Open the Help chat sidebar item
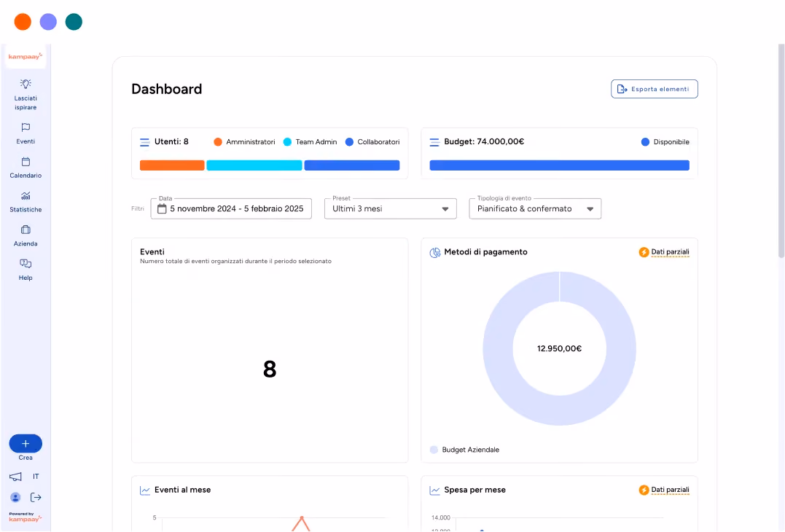Viewport: 785px width, 532px height. [x=26, y=269]
